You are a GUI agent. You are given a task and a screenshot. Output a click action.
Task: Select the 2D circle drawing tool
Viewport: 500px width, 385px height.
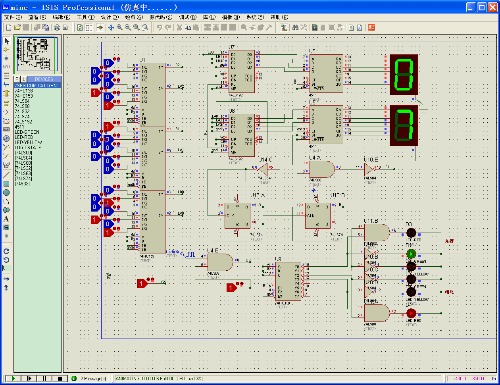click(x=7, y=192)
